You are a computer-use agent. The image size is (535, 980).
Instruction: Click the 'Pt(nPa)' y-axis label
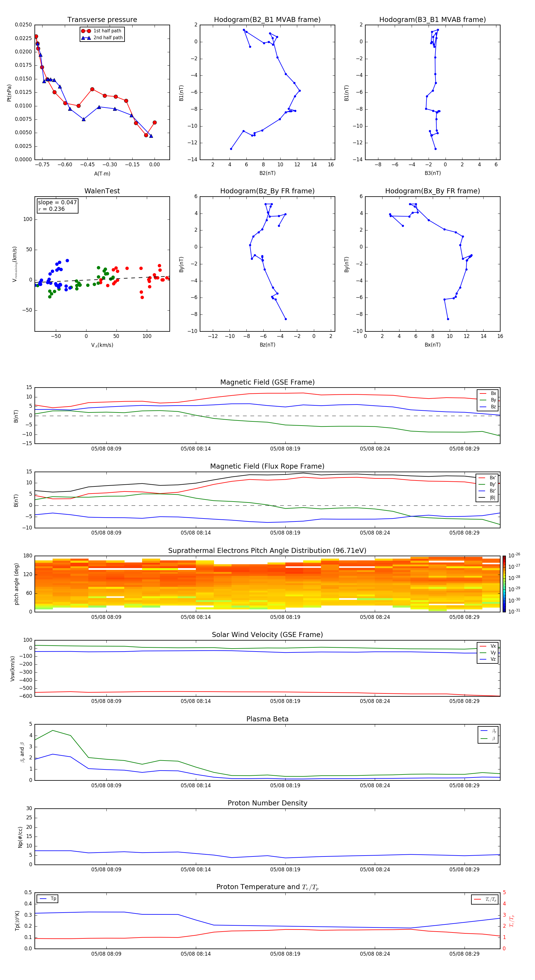(9, 93)
